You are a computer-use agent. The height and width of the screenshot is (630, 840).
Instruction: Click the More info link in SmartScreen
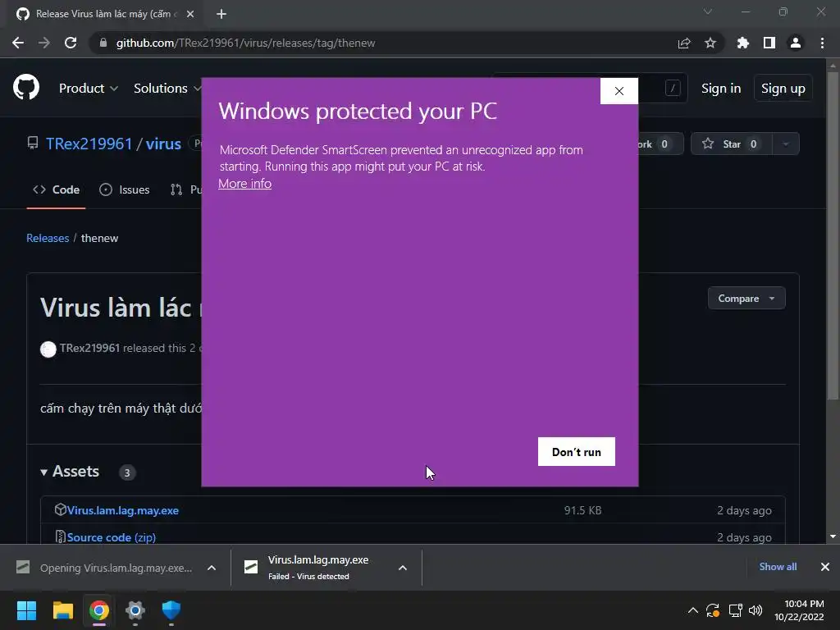click(244, 184)
